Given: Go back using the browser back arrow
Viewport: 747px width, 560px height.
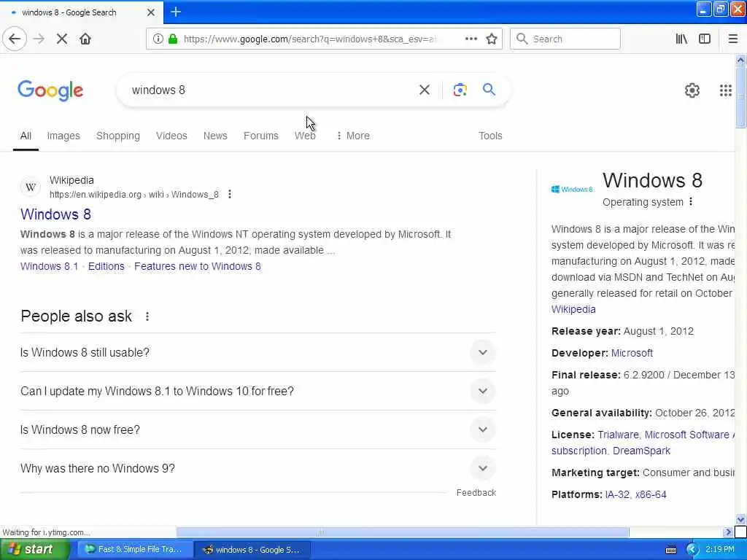Looking at the screenshot, I should pos(15,39).
